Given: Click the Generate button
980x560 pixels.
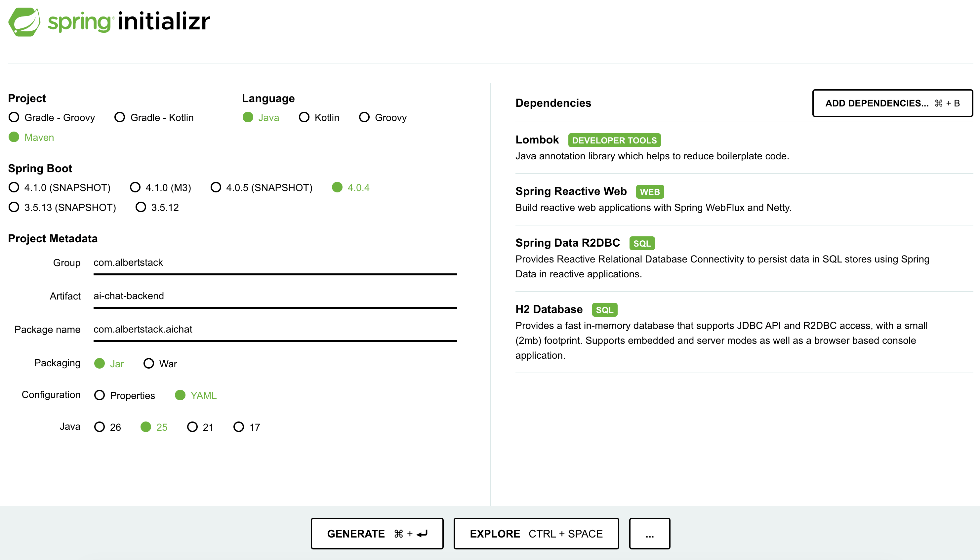Looking at the screenshot, I should tap(377, 534).
